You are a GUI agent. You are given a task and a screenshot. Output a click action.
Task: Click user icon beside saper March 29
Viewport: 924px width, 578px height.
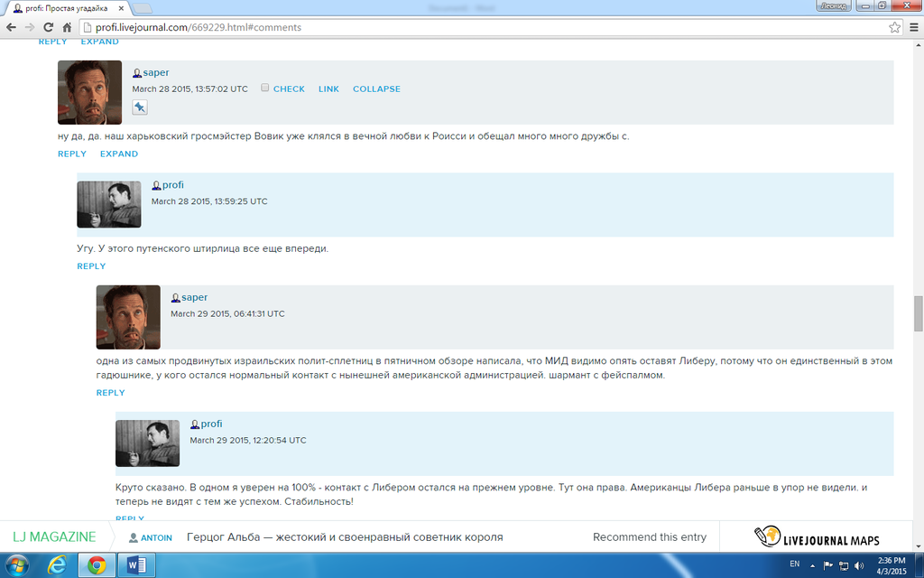[176, 298]
